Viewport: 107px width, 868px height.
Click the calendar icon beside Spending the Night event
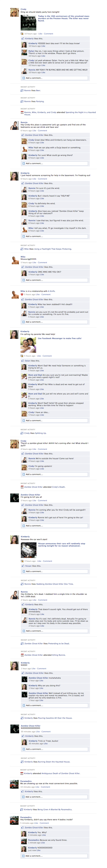[x=22, y=112]
